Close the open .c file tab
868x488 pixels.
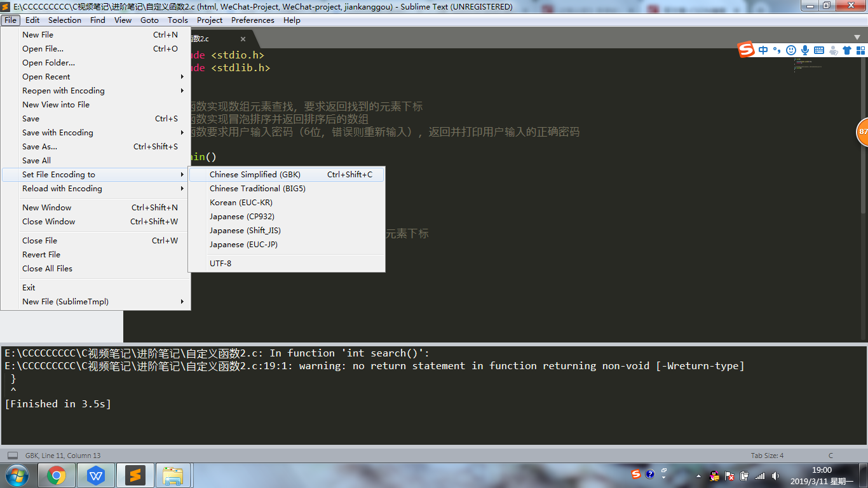[x=243, y=39]
